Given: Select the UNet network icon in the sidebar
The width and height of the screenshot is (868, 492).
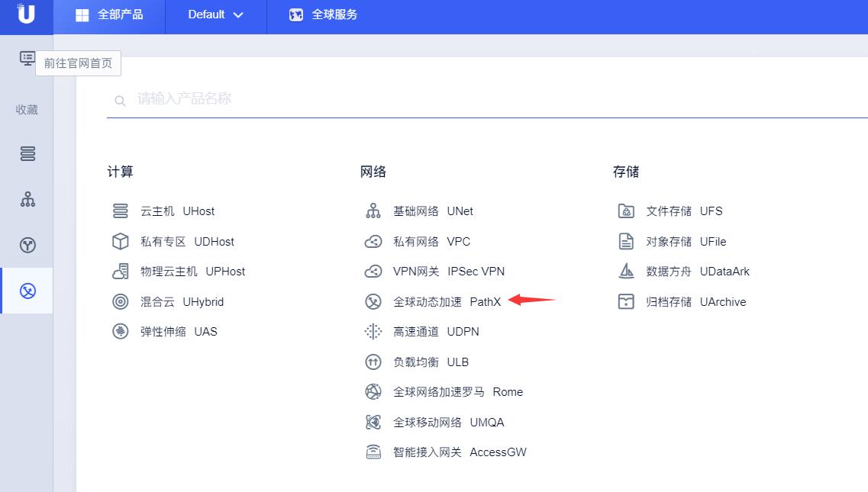Looking at the screenshot, I should (x=27, y=199).
